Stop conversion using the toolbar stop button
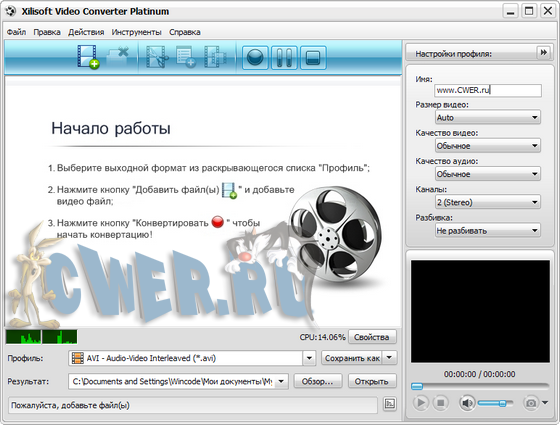This screenshot has width=560, height=425. coord(313,58)
